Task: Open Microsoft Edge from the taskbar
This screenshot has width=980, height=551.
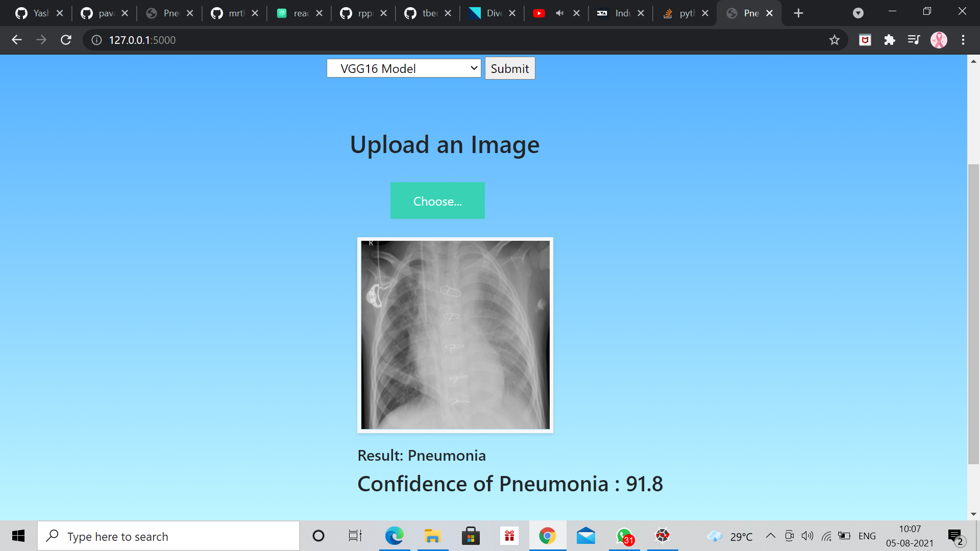Action: point(394,536)
